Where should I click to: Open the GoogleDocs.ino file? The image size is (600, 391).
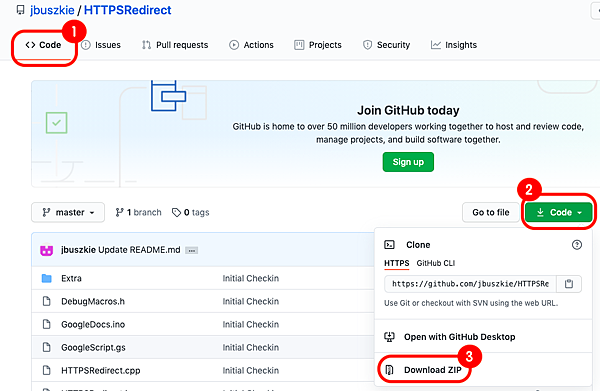(x=93, y=324)
